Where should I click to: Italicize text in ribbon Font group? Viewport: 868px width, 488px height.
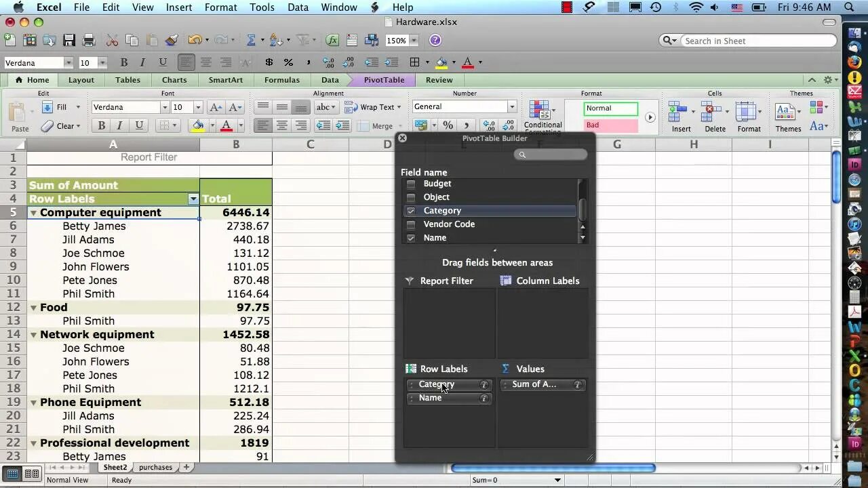(120, 125)
